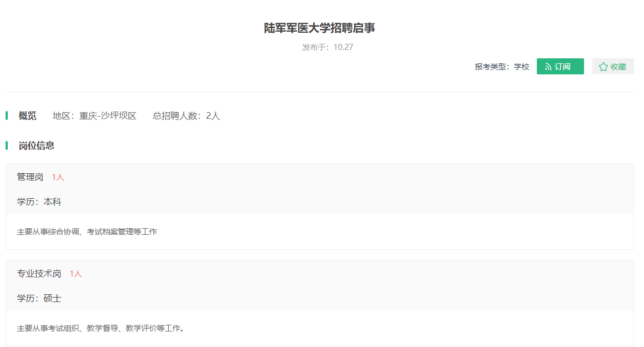The height and width of the screenshot is (347, 644).
Task: Click description 主要从事考试组织、教学督导、教学评价等工作
Action: (100, 328)
